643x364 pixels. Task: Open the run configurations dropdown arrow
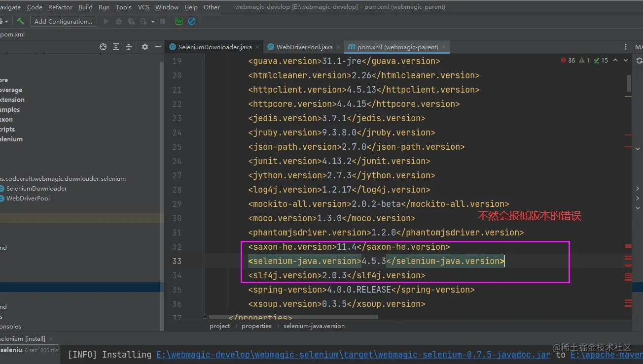click(152, 21)
